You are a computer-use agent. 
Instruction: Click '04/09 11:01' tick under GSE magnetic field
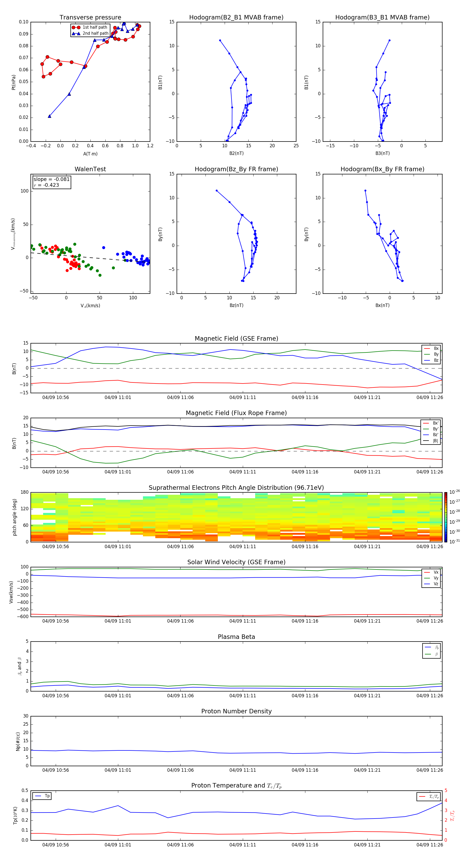pos(118,398)
